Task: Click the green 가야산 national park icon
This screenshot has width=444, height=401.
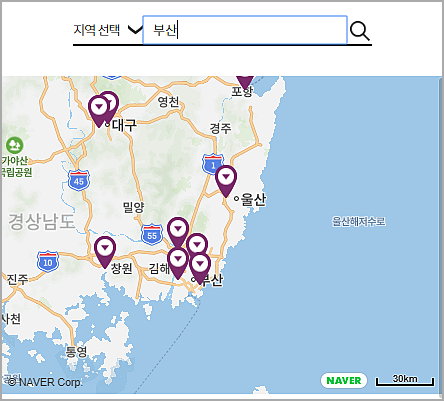Action: coord(15,146)
